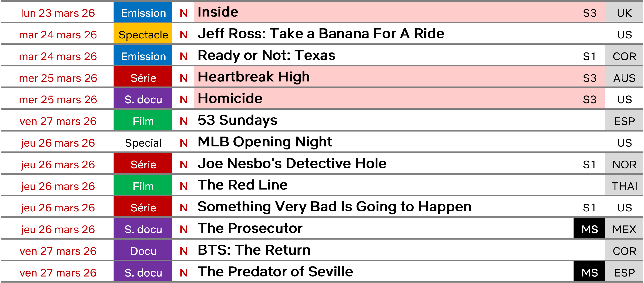Viewport: 644px width, 283px height.
Task: Click the N logo next to 53 Sundays
Action: coord(184,122)
